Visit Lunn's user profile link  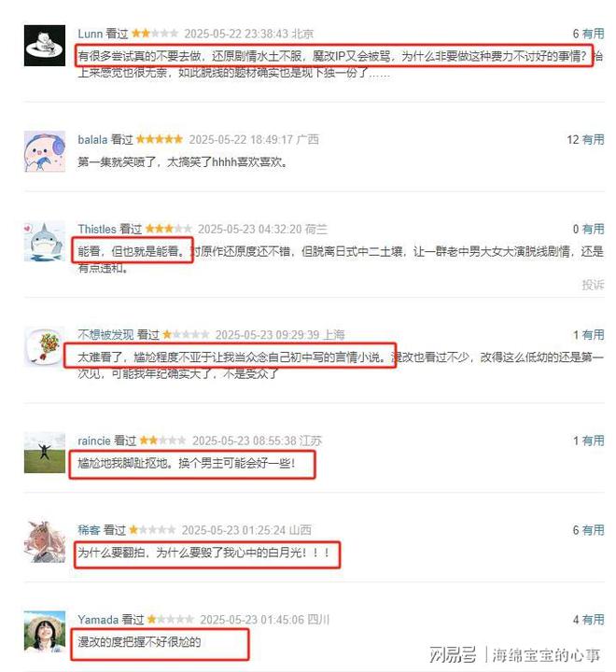click(x=90, y=34)
